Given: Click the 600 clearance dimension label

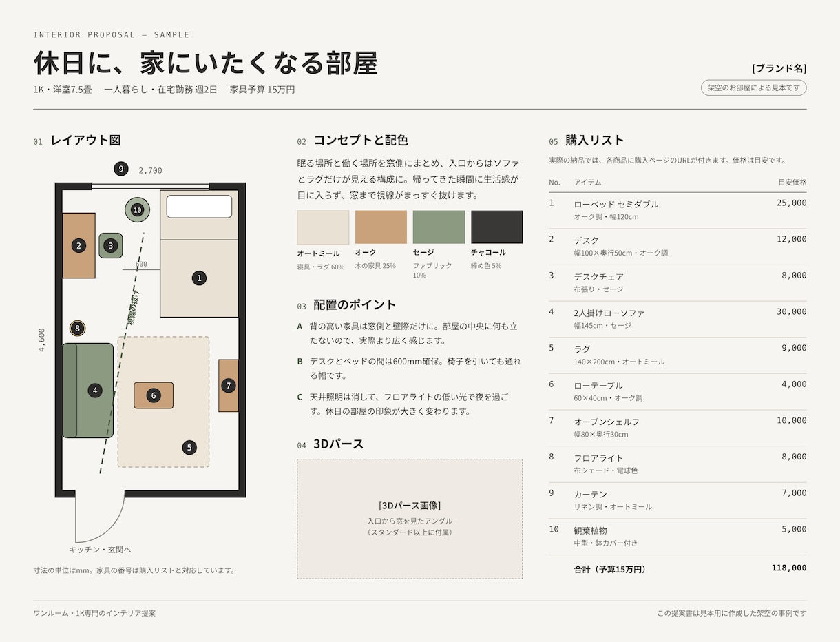Looking at the screenshot, I should (x=141, y=264).
